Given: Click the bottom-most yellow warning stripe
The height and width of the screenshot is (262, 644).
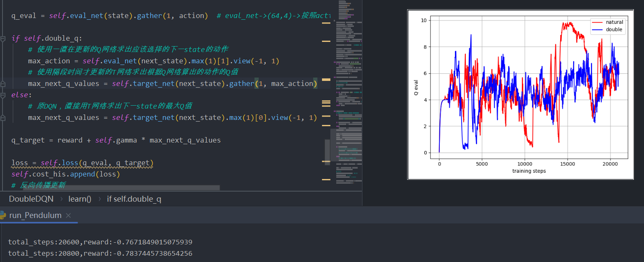Looking at the screenshot, I should click(x=326, y=179).
